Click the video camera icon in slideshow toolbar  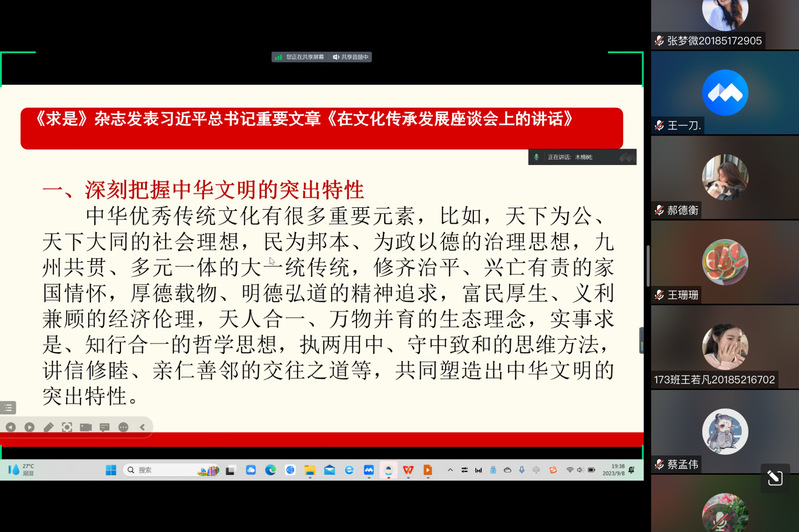click(86, 427)
